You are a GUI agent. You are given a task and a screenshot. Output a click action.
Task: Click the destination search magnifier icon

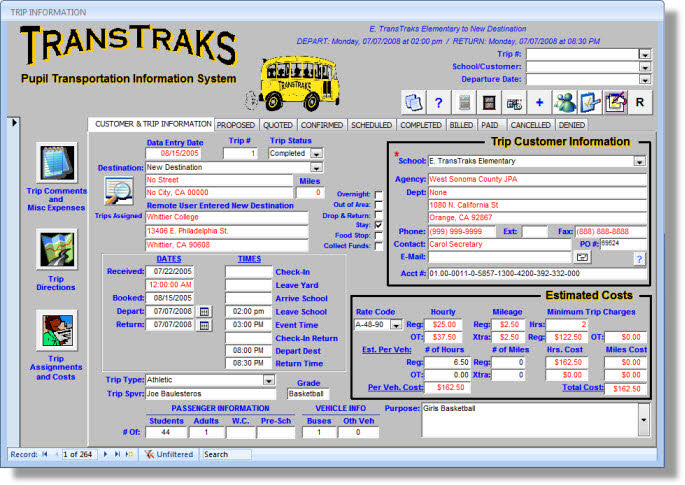119,189
